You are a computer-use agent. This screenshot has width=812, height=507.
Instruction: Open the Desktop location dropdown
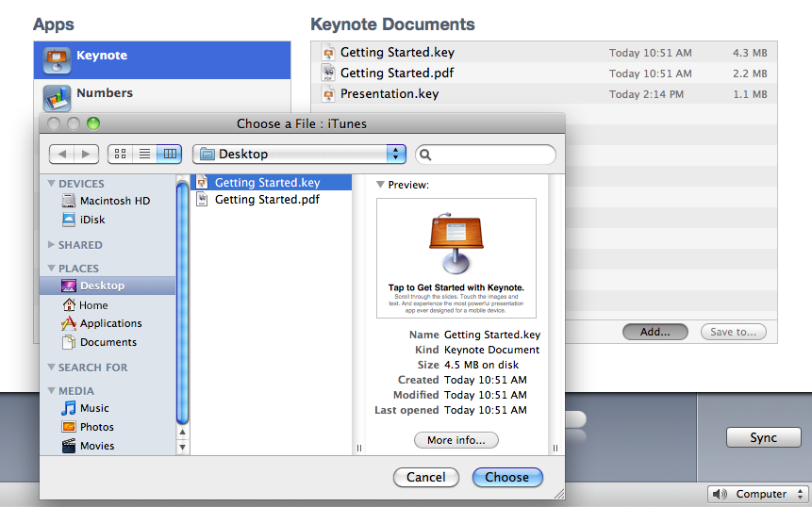coord(299,154)
